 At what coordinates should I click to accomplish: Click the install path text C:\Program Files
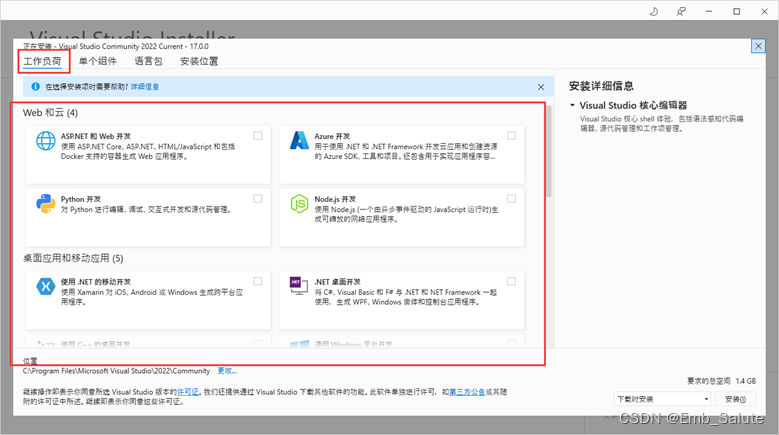(116, 371)
